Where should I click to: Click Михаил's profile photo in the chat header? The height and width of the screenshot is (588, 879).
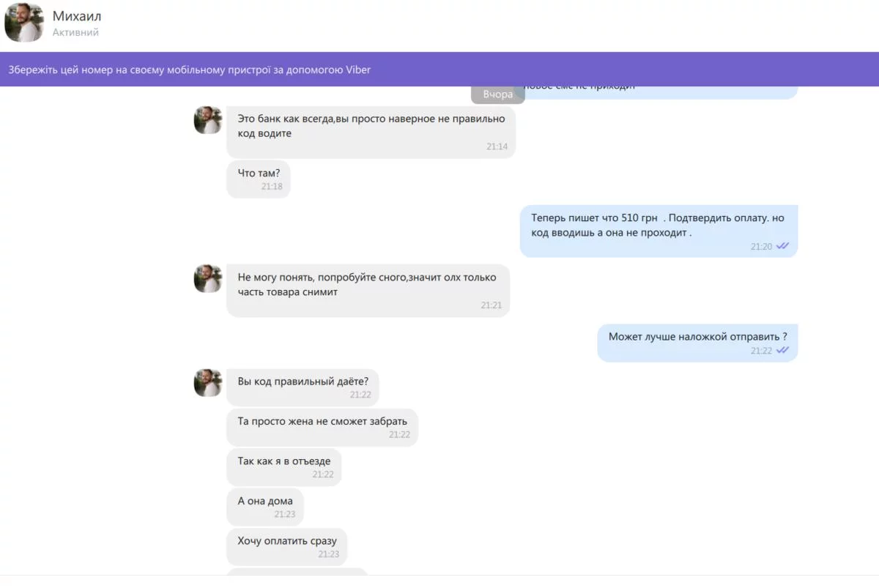pyautogui.click(x=23, y=23)
